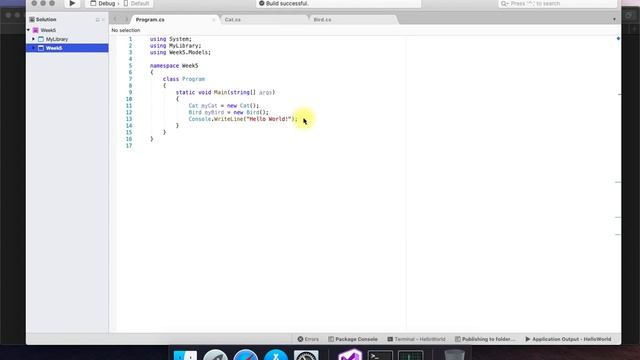The height and width of the screenshot is (360, 640).
Task: Switch to the Cat.cs tab
Action: 233,20
